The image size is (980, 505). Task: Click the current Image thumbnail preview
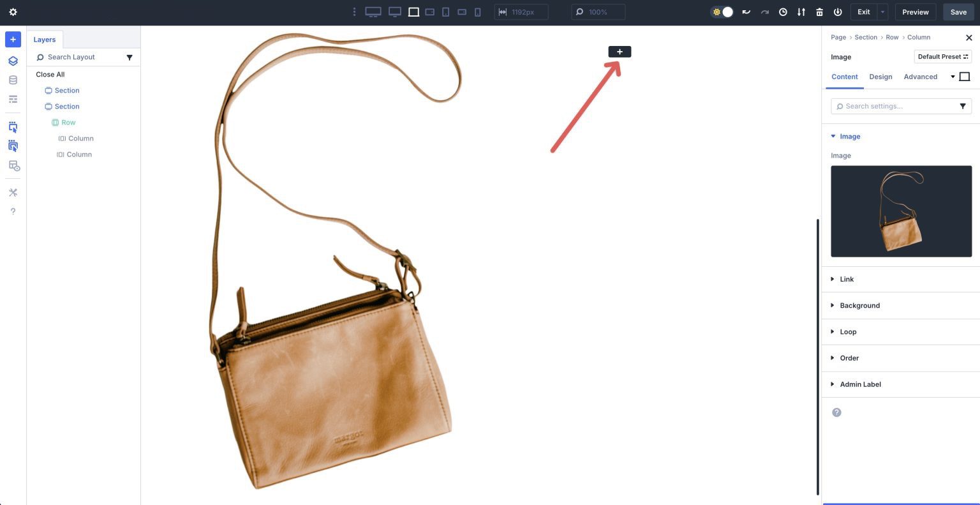coord(901,211)
